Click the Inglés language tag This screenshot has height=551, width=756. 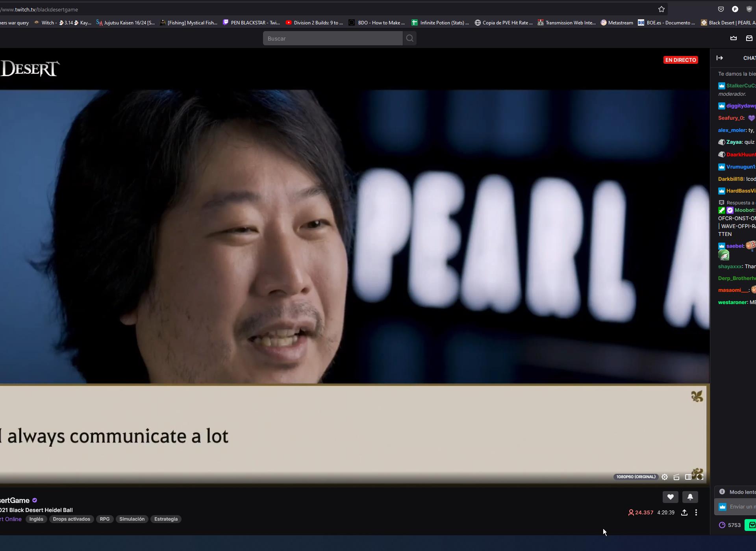(36, 519)
